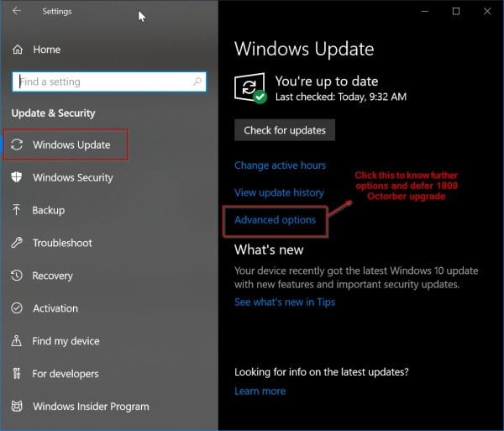This screenshot has width=504, height=431.
Task: Click the Backup upload arrow icon
Action: pos(17,210)
